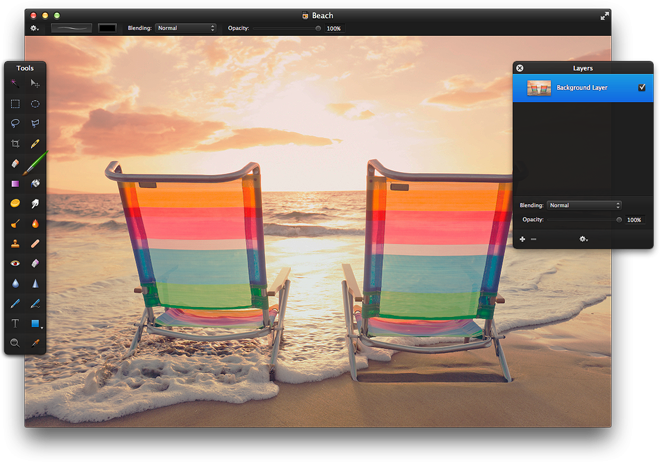The image size is (660, 462).
Task: Click the Layers panel Opacity slider
Action: click(584, 220)
